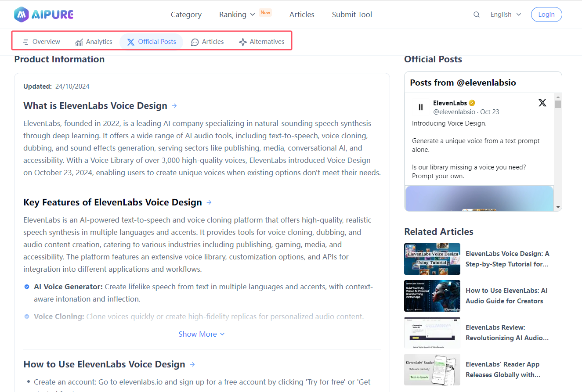582x392 pixels.
Task: Click the posts feed scrollbar thumb
Action: [558, 104]
